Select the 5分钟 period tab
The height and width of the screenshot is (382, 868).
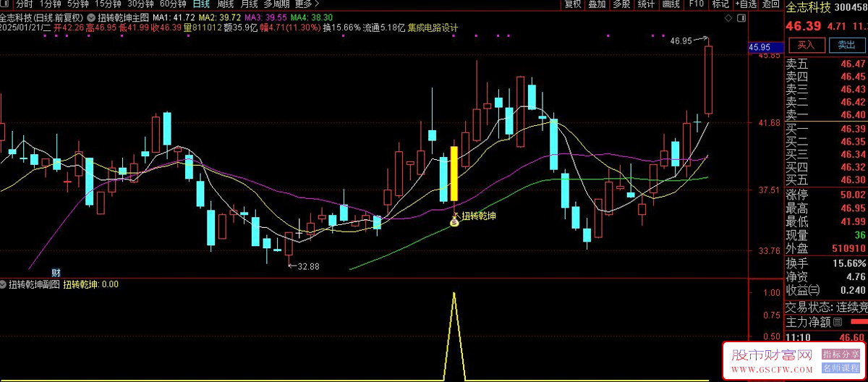(79, 4)
